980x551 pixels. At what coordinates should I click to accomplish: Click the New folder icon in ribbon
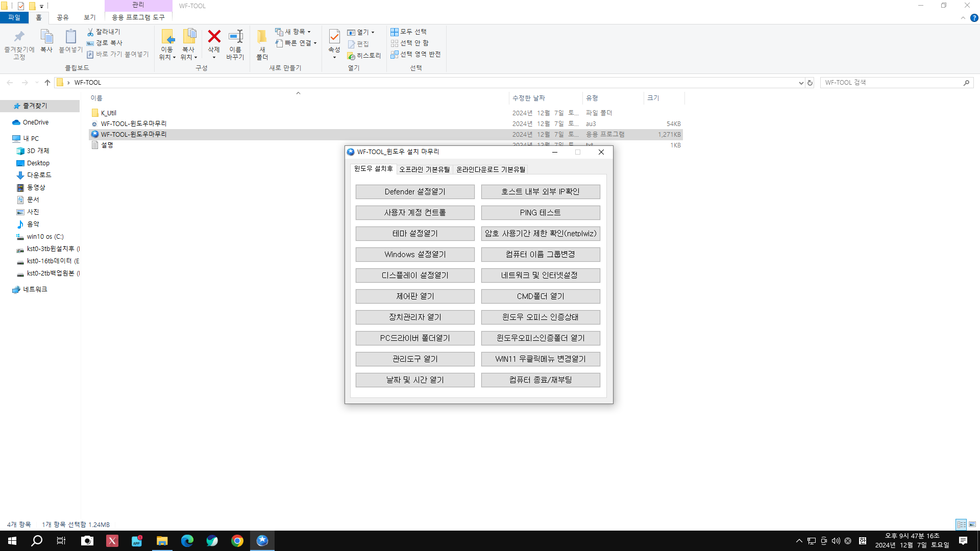262,37
